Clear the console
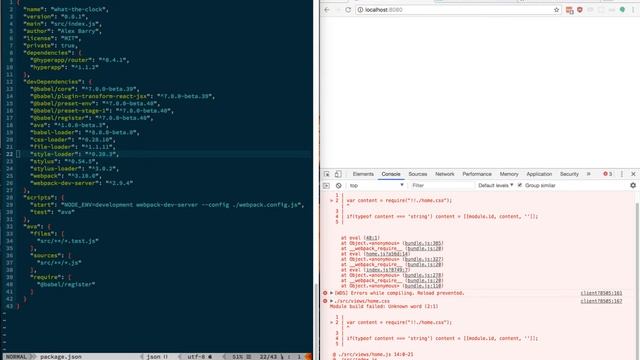Screen dimensions: 640x360 tap(338, 185)
